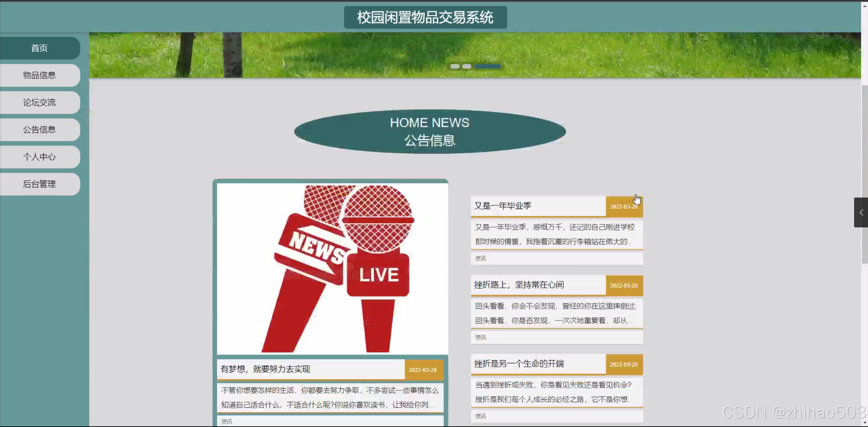Click the scrollbar's down arrow
Viewport: 868px width, 427px height.
[x=865, y=423]
